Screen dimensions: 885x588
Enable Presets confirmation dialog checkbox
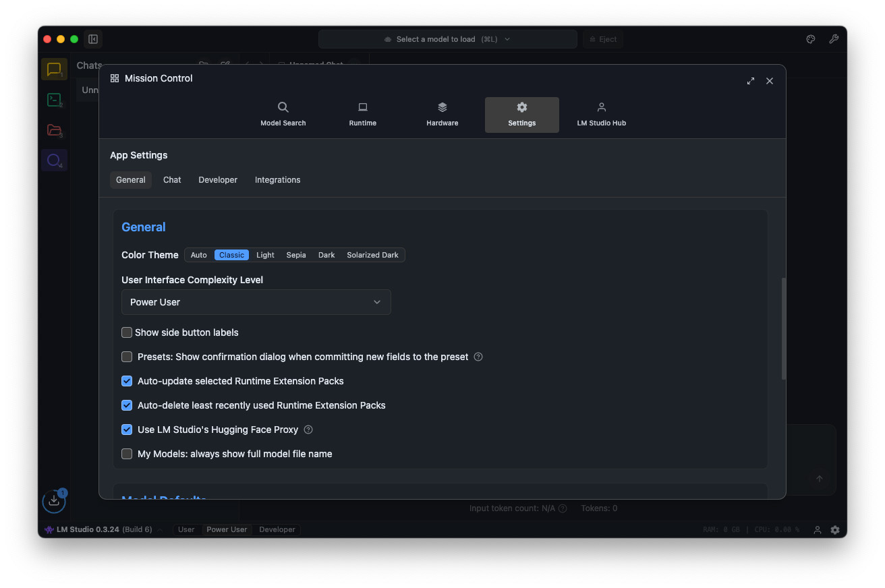point(127,357)
